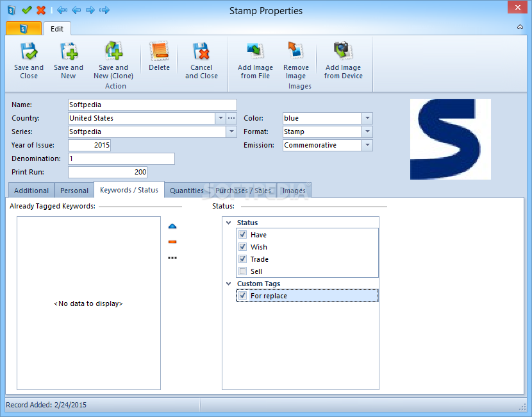The height and width of the screenshot is (417, 532).
Task: Uncheck the Have status checkbox
Action: coord(242,235)
